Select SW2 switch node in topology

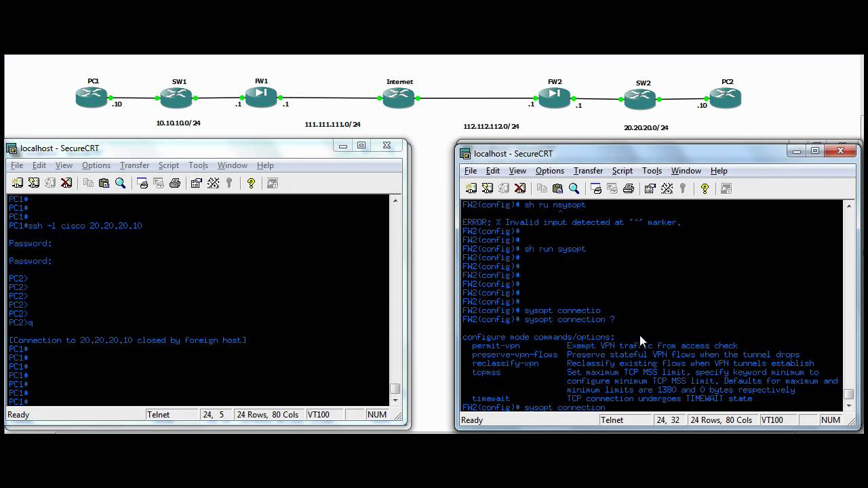[x=641, y=99]
